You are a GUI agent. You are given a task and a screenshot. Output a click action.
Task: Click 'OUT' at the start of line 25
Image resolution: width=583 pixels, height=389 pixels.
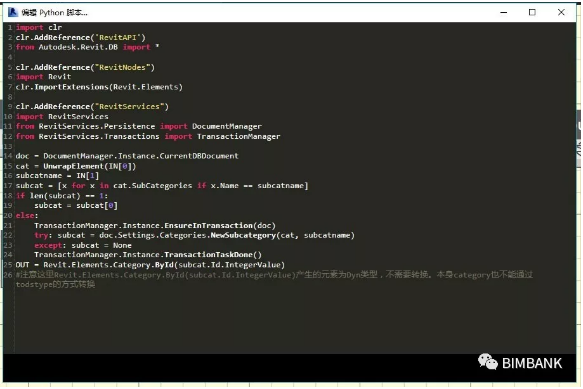coord(23,265)
